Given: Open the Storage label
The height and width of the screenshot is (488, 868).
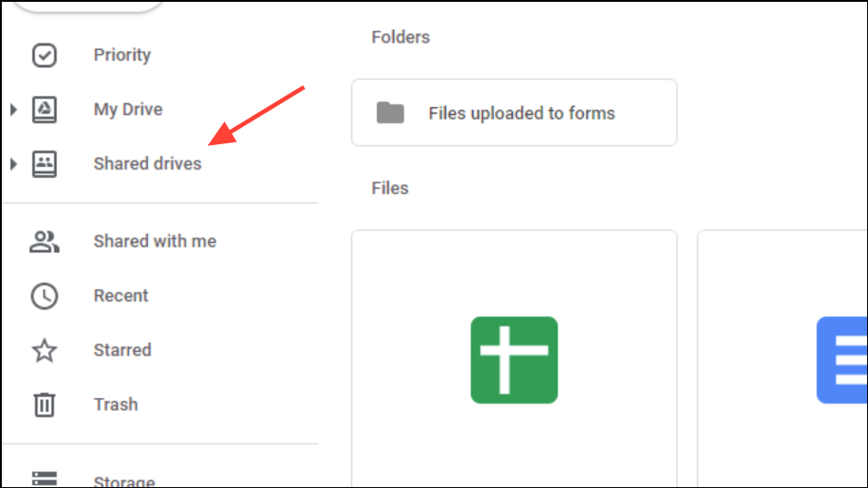Looking at the screenshot, I should point(124,480).
